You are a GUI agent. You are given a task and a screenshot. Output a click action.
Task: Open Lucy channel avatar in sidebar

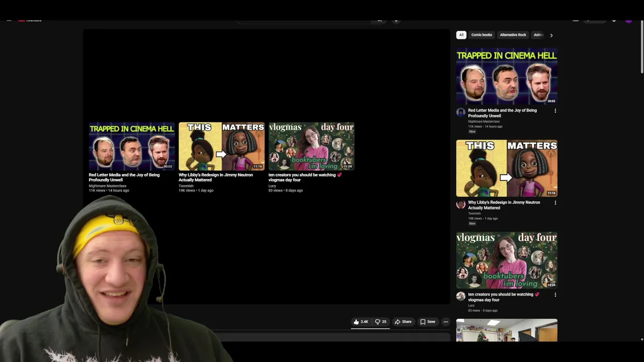pos(461,296)
